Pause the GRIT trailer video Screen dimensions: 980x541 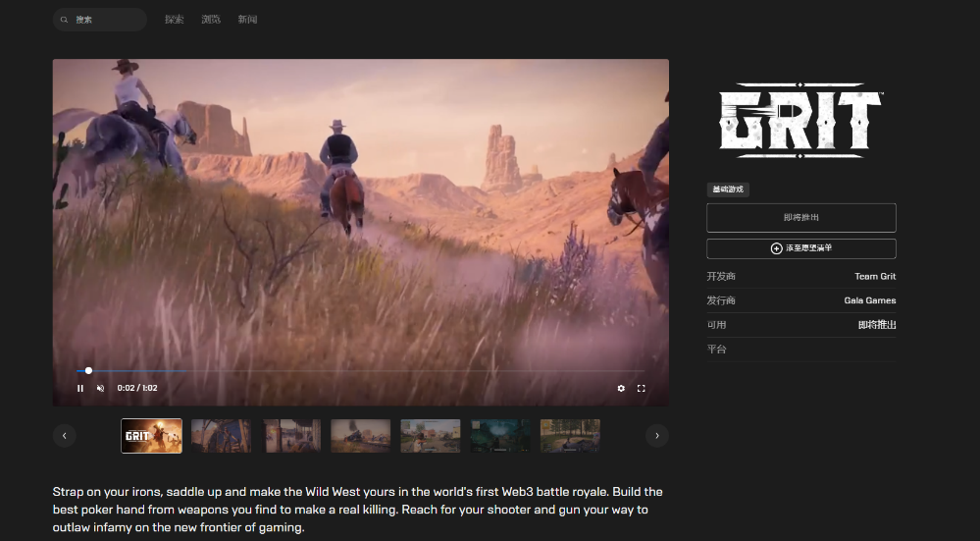(80, 388)
